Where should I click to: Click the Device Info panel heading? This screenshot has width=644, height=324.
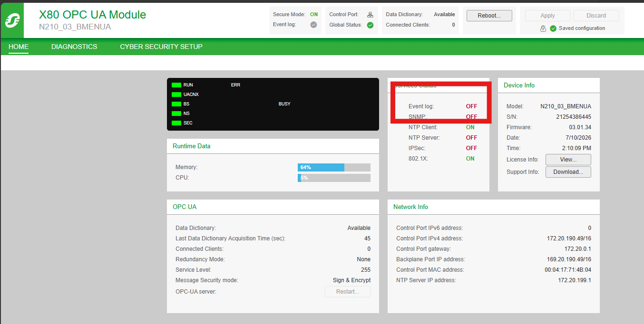pos(519,86)
